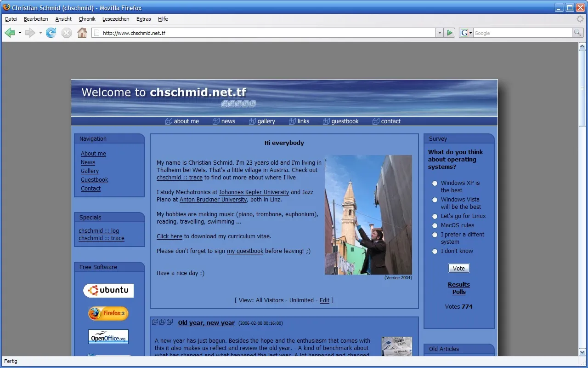Go back using the green back arrow
Viewport: 588px width, 368px height.
pos(10,33)
